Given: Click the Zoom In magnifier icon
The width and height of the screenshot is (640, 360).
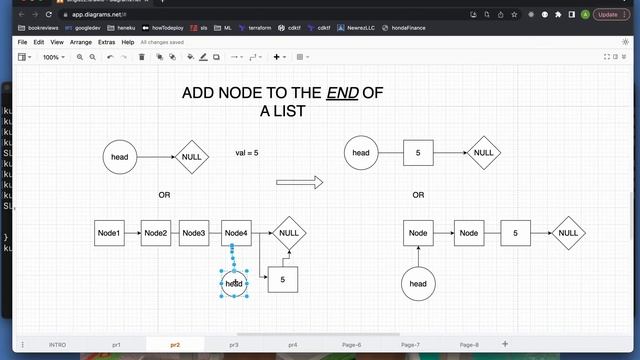Looking at the screenshot, I should [x=80, y=57].
